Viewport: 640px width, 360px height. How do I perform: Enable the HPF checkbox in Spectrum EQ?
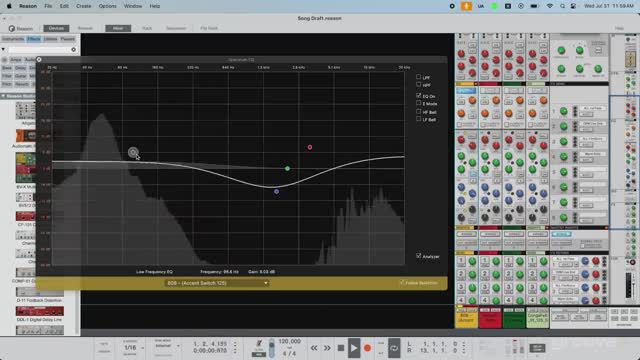(x=418, y=84)
